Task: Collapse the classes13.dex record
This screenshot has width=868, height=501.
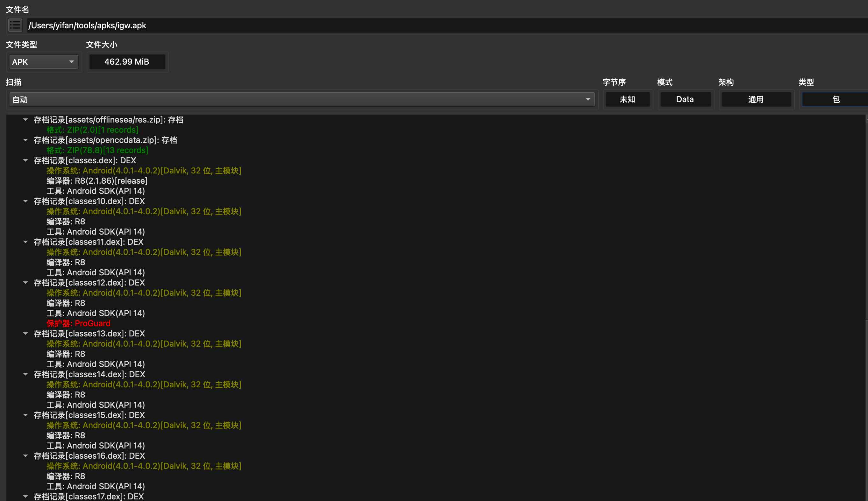Action: [x=25, y=334]
